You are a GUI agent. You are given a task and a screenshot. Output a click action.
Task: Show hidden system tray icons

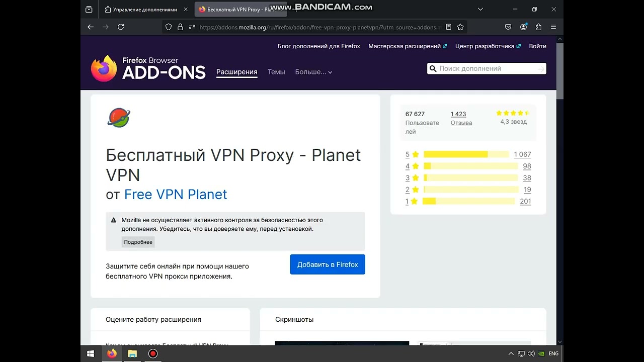511,354
